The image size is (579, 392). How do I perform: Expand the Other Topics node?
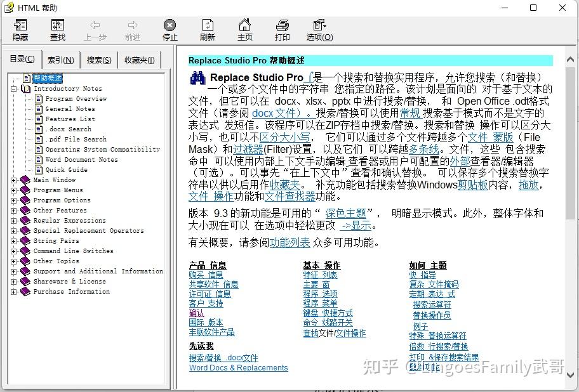(14, 261)
